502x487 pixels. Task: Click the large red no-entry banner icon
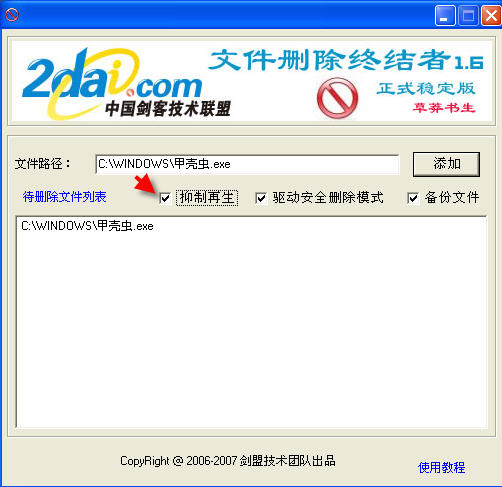pos(337,98)
